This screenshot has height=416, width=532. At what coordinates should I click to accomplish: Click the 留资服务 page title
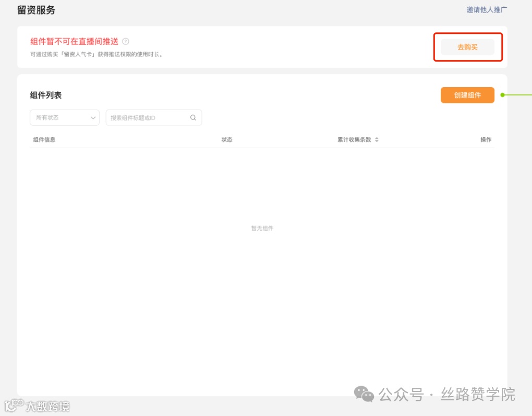[x=36, y=9]
